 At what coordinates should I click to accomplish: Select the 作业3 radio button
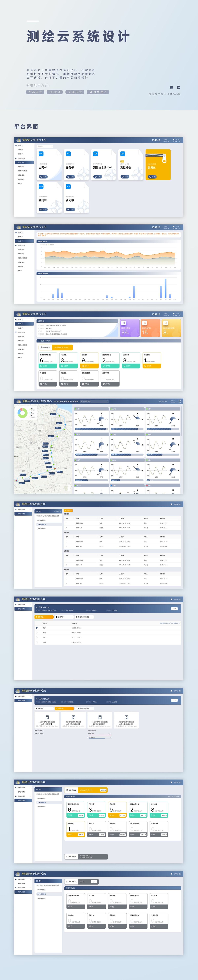tap(37, 637)
